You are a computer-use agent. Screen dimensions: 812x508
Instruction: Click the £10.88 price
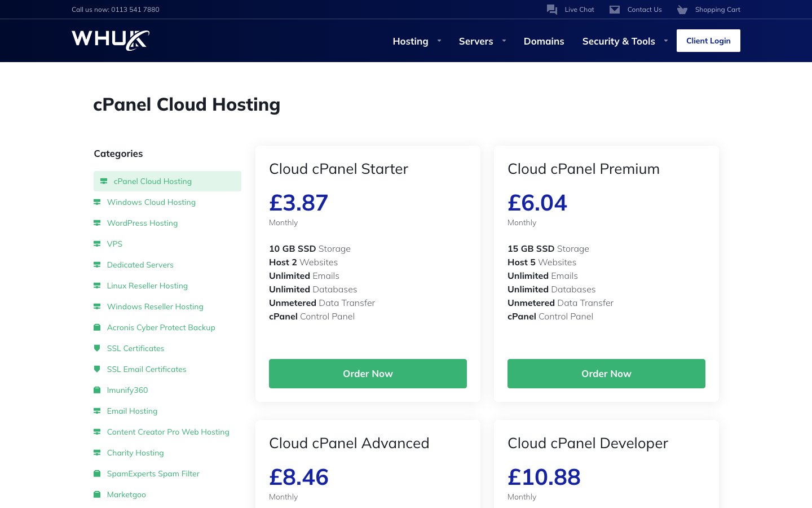(544, 477)
